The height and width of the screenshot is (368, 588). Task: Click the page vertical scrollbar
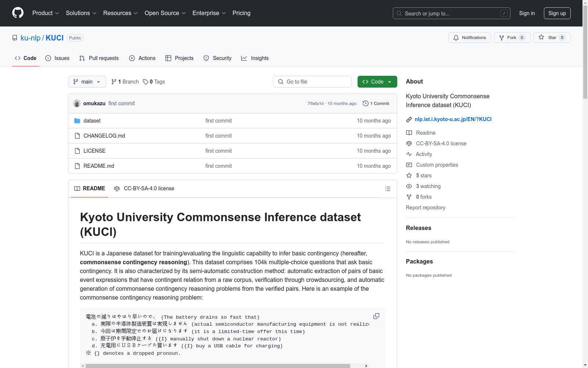(585, 52)
